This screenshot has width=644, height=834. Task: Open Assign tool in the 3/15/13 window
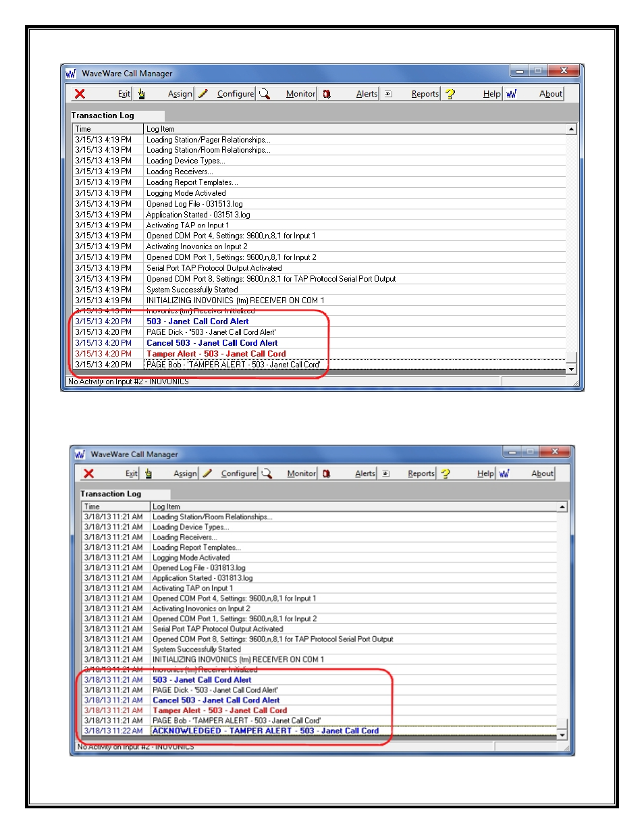165,94
